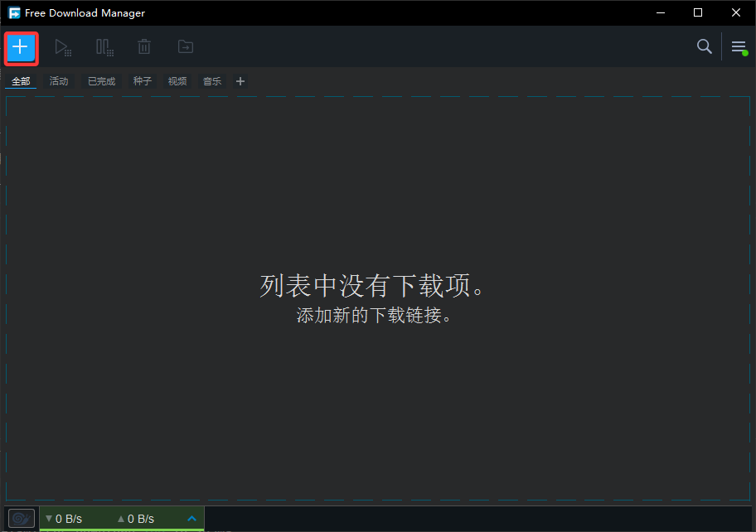The image size is (756, 532).
Task: Filter by the 视频 tab
Action: (177, 81)
